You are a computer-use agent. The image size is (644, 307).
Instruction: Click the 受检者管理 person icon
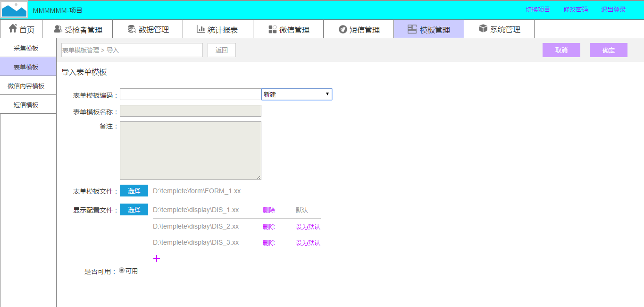[x=58, y=29]
